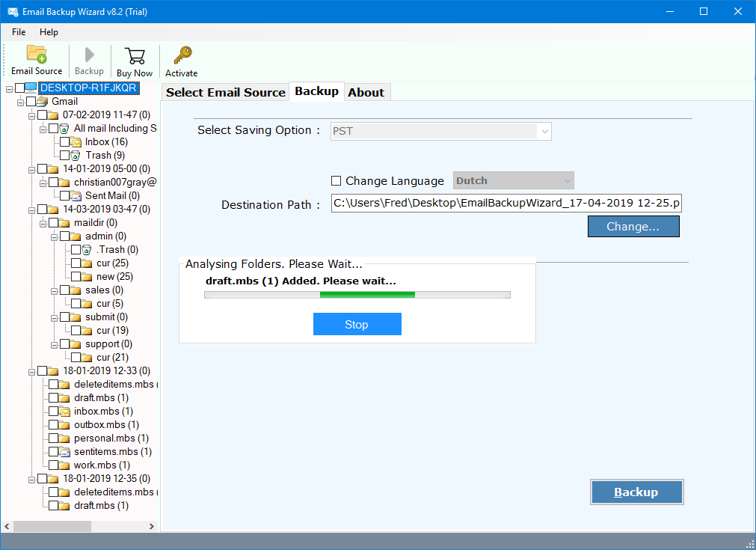
Task: Click the Inbox (16) envelope icon
Action: click(x=76, y=142)
